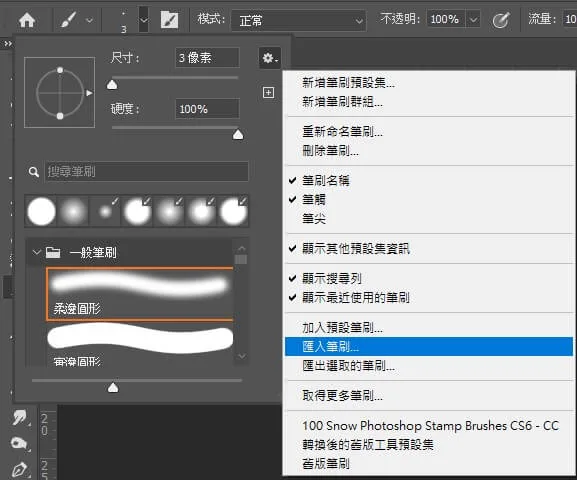Image resolution: width=577 pixels, height=480 pixels.
Task: Open the 模式 blend mode dropdown
Action: click(298, 20)
